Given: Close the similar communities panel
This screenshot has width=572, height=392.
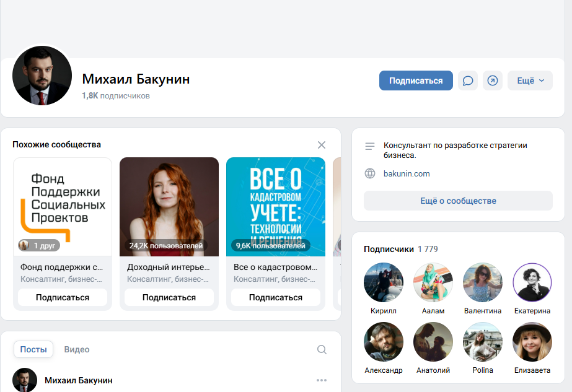Looking at the screenshot, I should 322,145.
